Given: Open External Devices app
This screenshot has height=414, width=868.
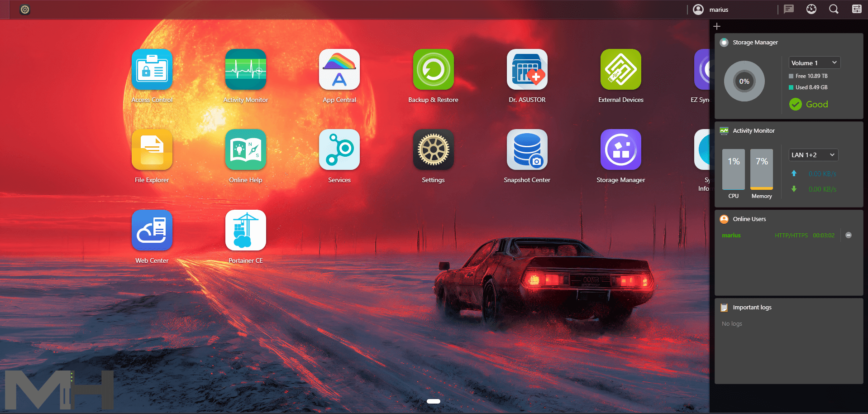Looking at the screenshot, I should (x=621, y=69).
